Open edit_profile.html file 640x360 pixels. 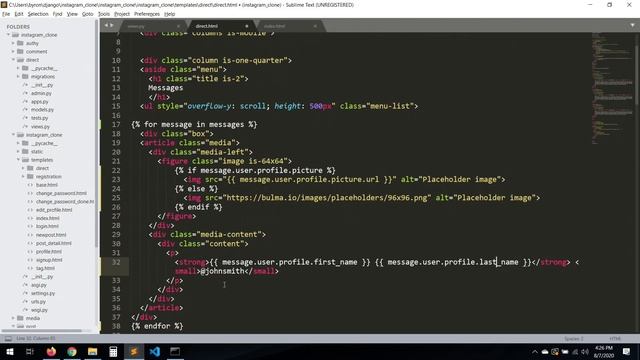coord(54,210)
